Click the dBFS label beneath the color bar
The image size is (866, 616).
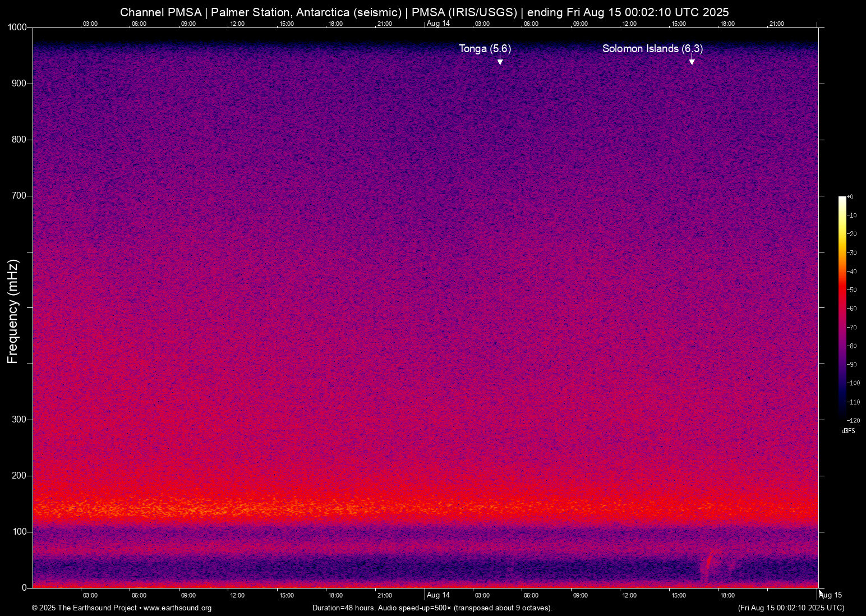849,431
